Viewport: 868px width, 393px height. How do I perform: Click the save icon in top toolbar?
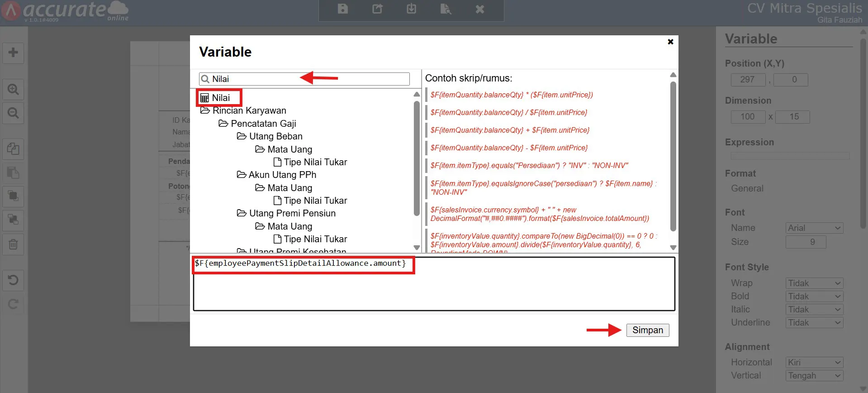tap(343, 9)
